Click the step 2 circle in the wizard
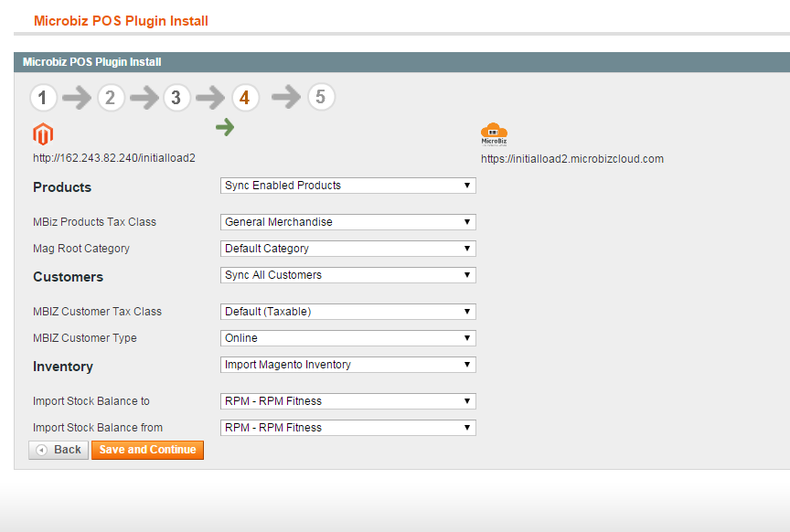 tap(111, 97)
